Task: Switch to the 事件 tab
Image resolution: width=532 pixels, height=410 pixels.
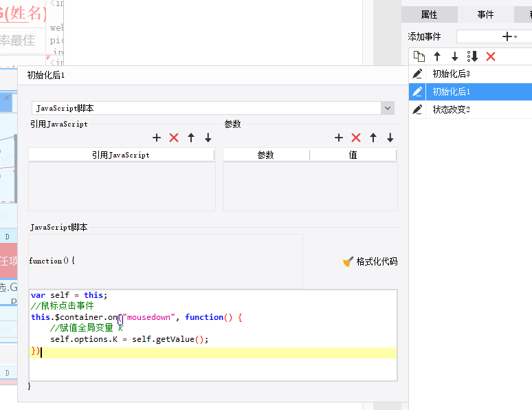Action: tap(485, 14)
